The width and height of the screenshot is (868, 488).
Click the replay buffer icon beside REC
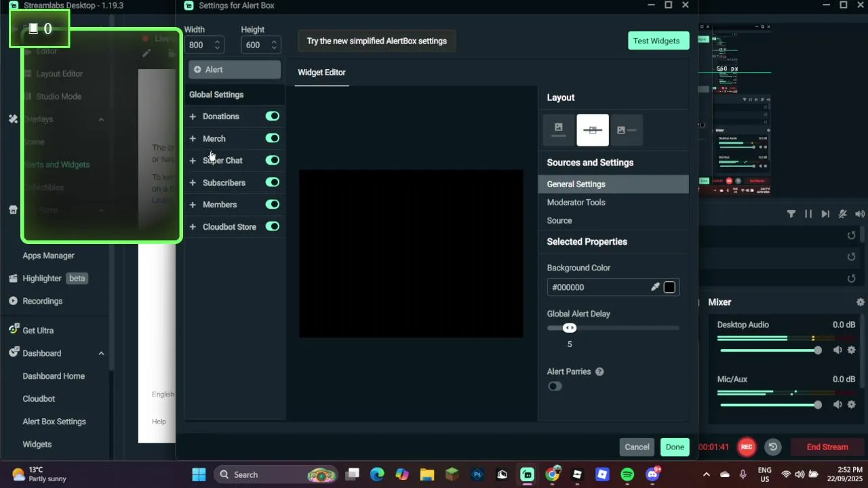(772, 447)
